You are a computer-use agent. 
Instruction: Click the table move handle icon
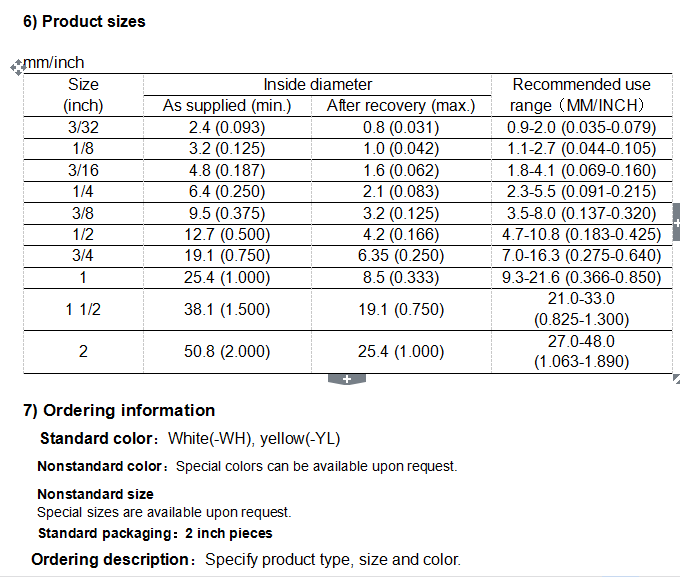[16, 66]
